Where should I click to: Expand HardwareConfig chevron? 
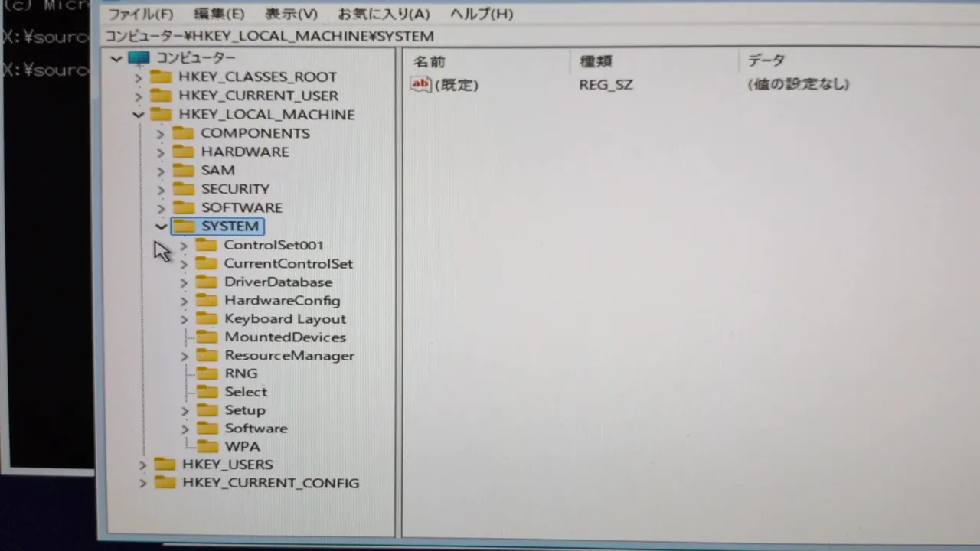point(184,301)
